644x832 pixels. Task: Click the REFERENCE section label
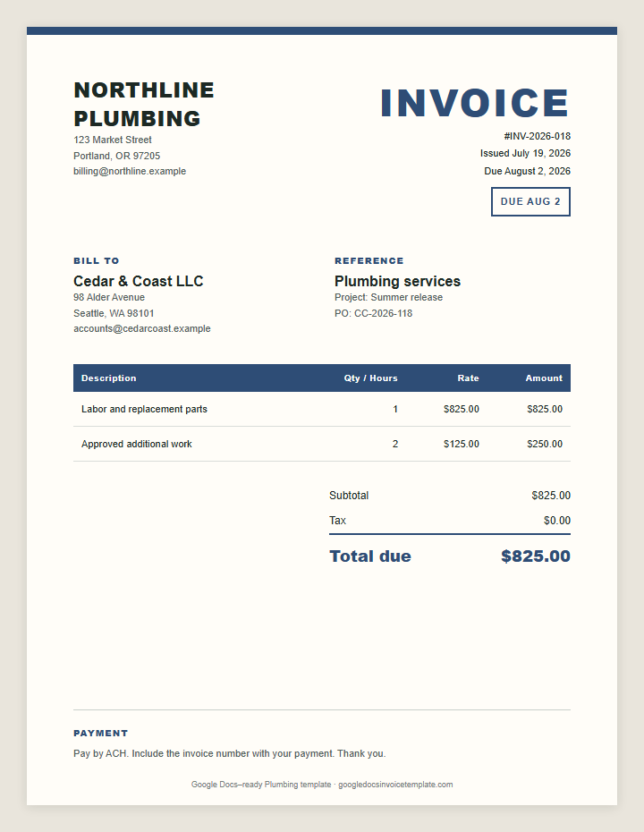[x=369, y=260]
